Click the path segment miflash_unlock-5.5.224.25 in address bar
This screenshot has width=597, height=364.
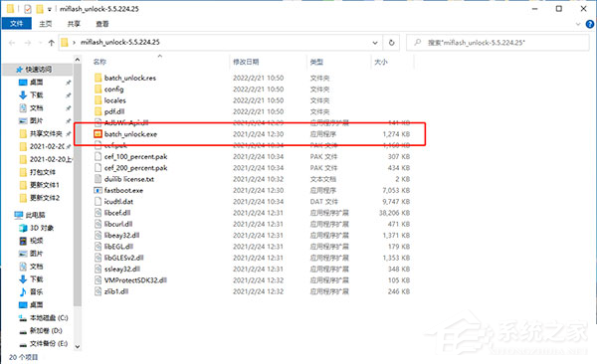click(120, 42)
